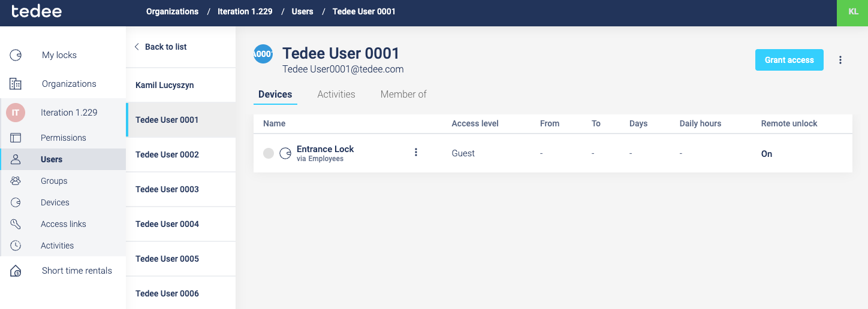The width and height of the screenshot is (868, 309).
Task: Click the Organizations building icon
Action: pyautogui.click(x=16, y=84)
